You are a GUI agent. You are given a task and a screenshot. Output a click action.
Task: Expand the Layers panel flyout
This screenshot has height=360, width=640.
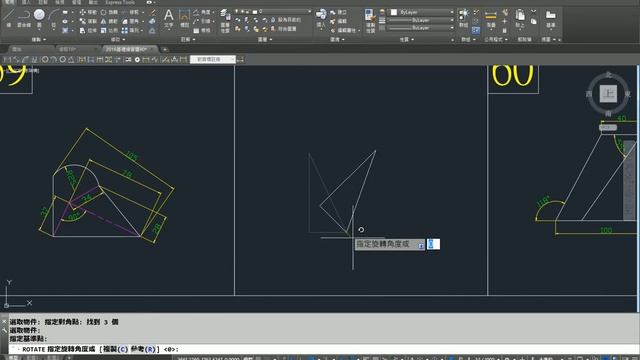tap(265, 40)
